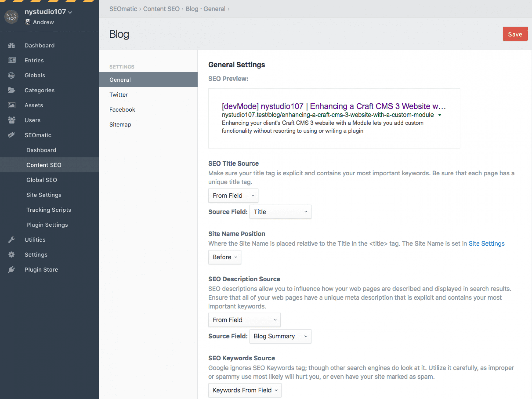Screen dimensions: 532x399
Task: Open the nystudio107 site dropdown
Action: [x=48, y=12]
